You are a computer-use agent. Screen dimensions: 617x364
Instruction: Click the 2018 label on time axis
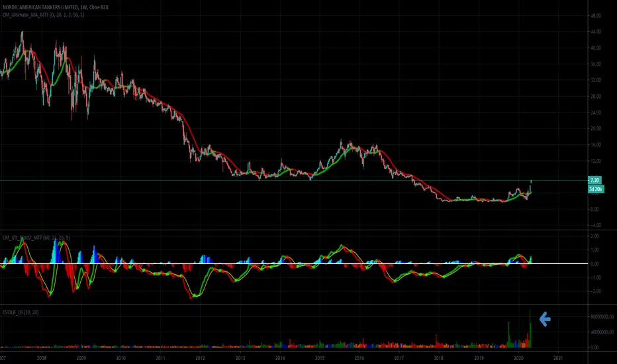tap(439, 358)
